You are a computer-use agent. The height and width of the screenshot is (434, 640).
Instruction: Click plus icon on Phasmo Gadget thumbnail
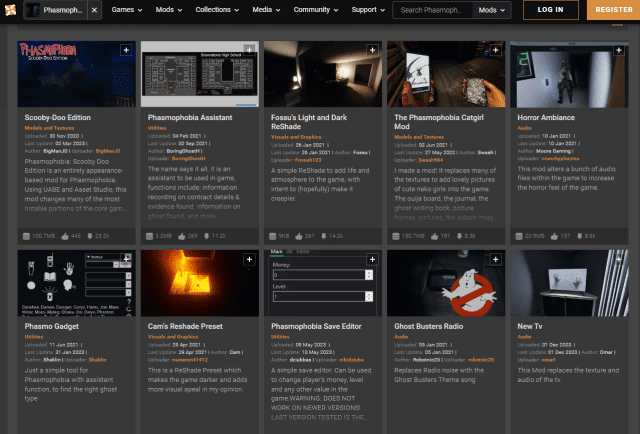[x=125, y=259]
